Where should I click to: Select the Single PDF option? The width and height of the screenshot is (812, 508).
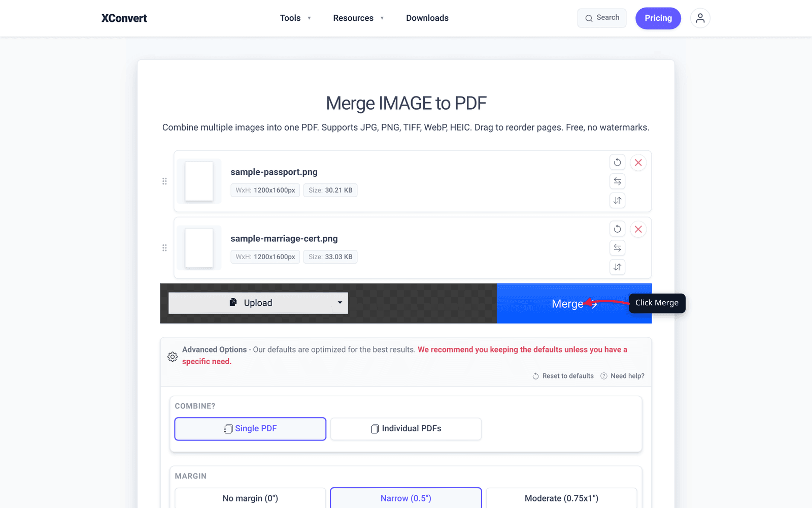coord(250,429)
